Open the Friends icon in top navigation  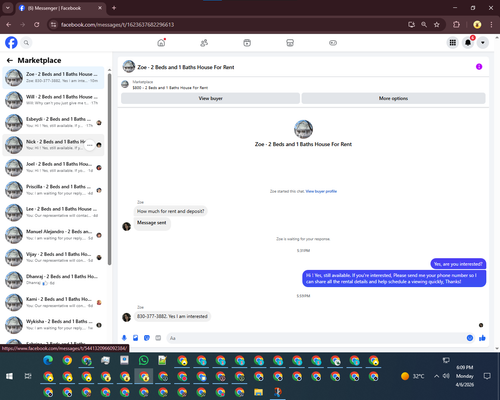(204, 43)
